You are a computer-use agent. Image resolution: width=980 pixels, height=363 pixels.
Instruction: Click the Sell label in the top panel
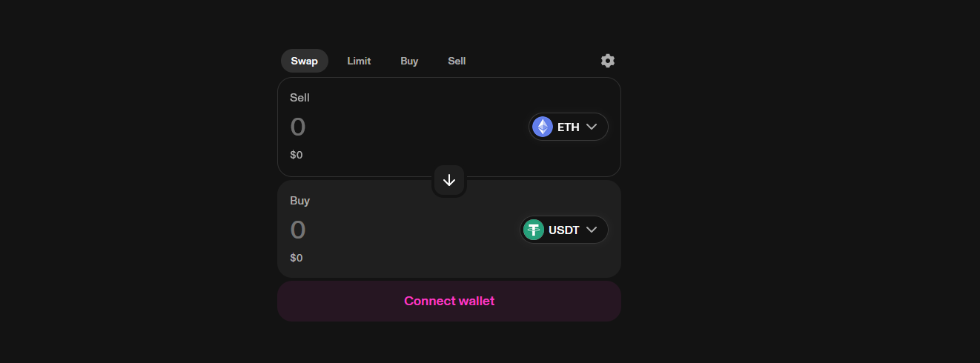(x=299, y=97)
